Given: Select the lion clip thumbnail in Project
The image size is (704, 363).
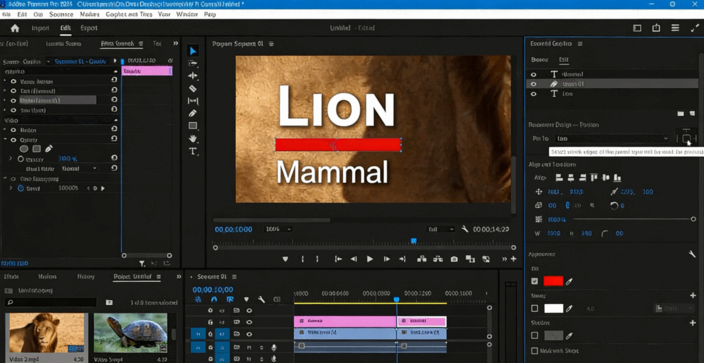Looking at the screenshot, I should point(47,333).
